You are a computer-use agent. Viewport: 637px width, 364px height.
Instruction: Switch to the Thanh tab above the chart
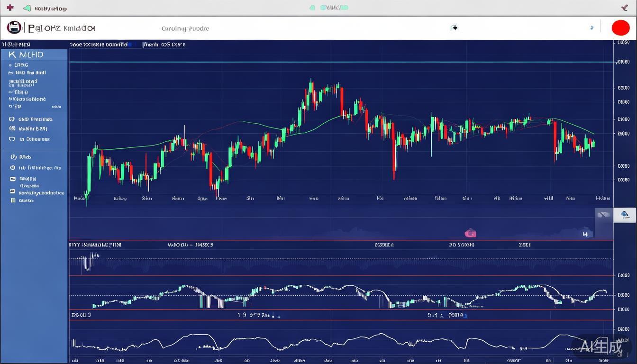pyautogui.click(x=164, y=45)
